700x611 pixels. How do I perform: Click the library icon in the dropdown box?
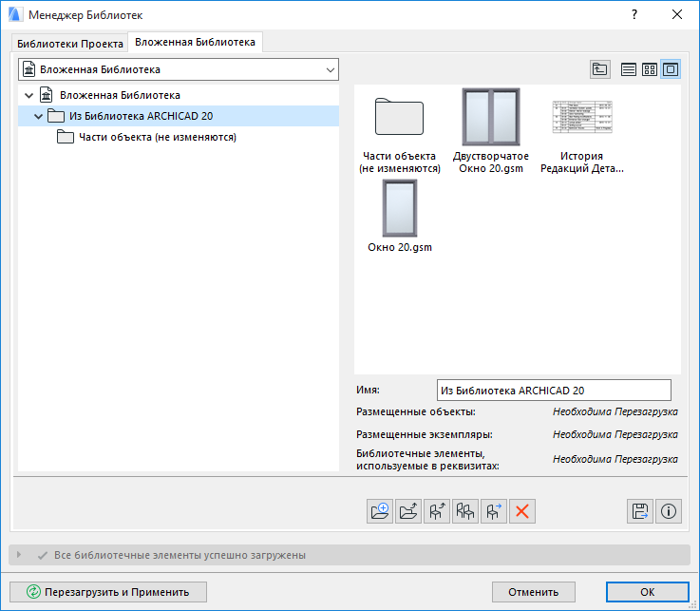[29, 69]
